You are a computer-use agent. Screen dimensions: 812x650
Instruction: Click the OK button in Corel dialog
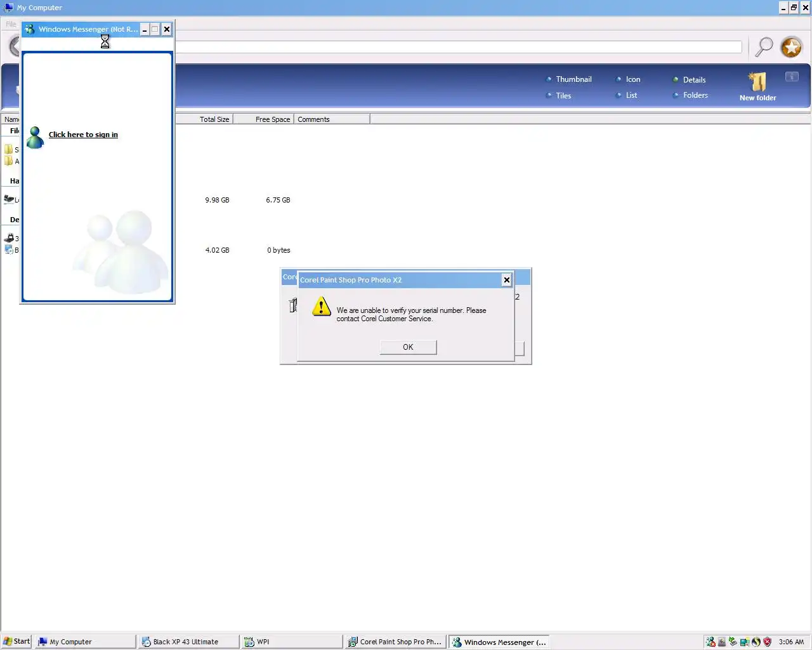[x=408, y=347]
